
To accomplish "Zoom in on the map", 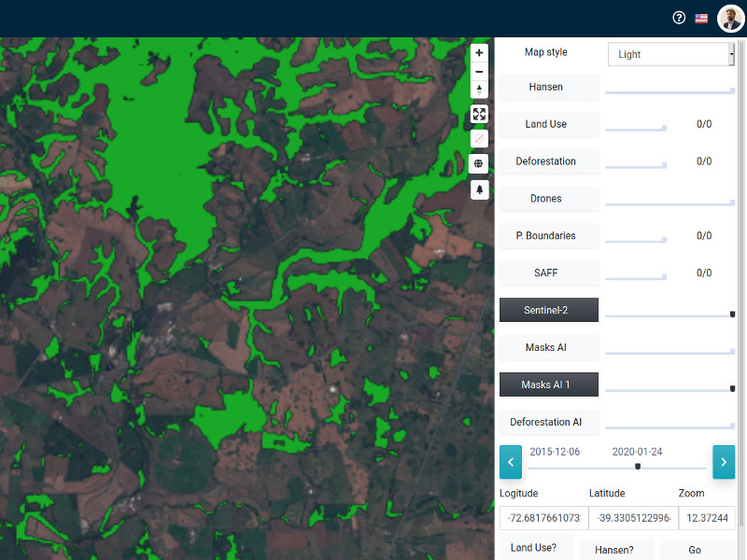I will (479, 53).
